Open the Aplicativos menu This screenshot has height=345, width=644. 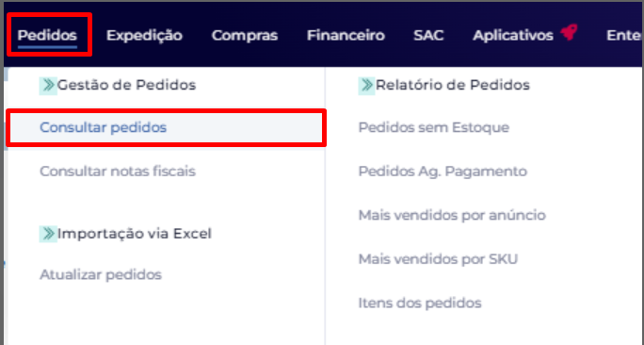click(x=513, y=36)
